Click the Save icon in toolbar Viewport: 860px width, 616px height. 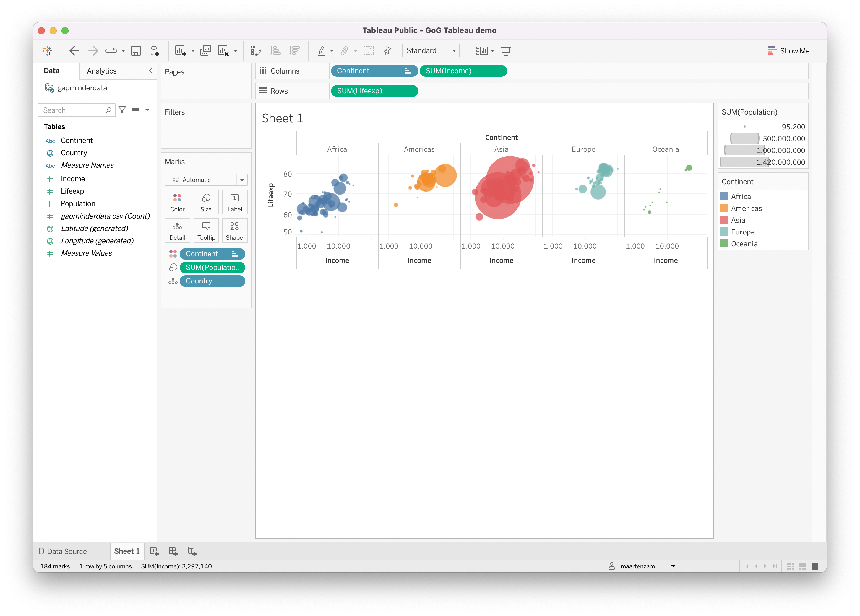pyautogui.click(x=136, y=51)
